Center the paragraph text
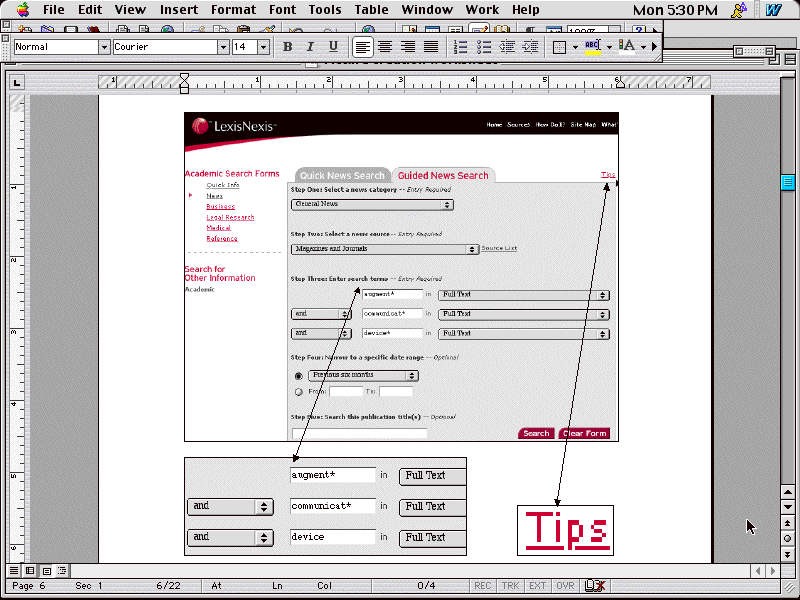 [x=385, y=47]
